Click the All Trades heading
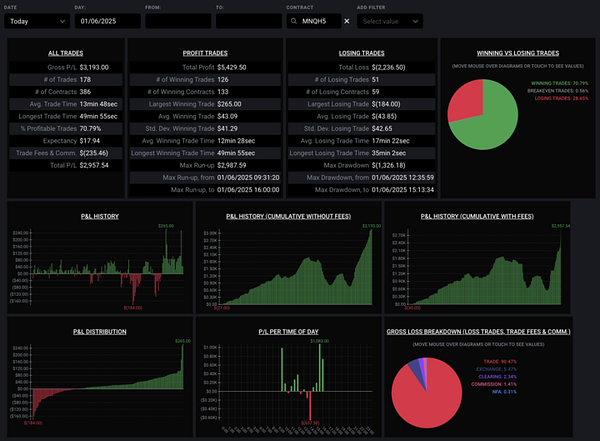The image size is (600, 441). 66,53
